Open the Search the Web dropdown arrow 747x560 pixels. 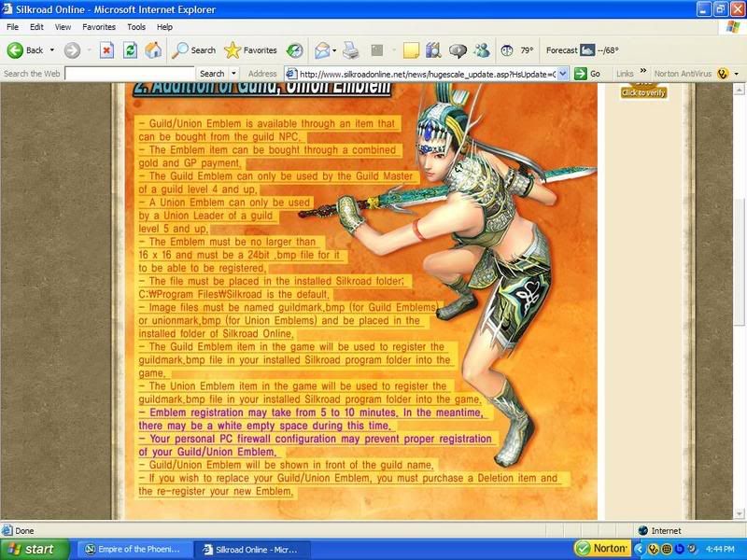(x=233, y=74)
